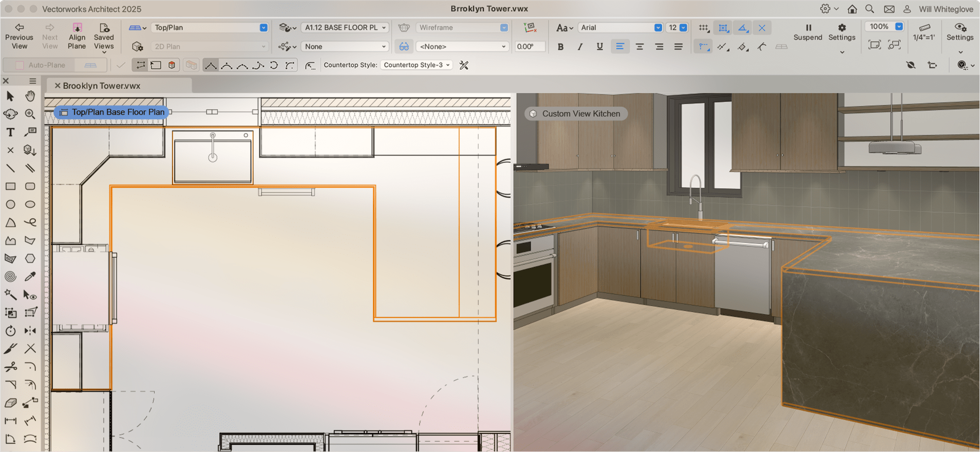
Task: Toggle italic text formatting
Action: 580,47
